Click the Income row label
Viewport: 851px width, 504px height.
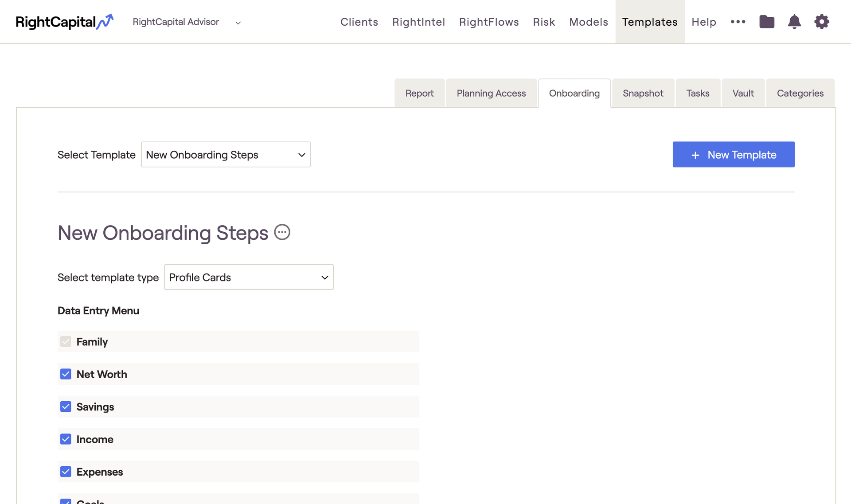click(x=95, y=439)
